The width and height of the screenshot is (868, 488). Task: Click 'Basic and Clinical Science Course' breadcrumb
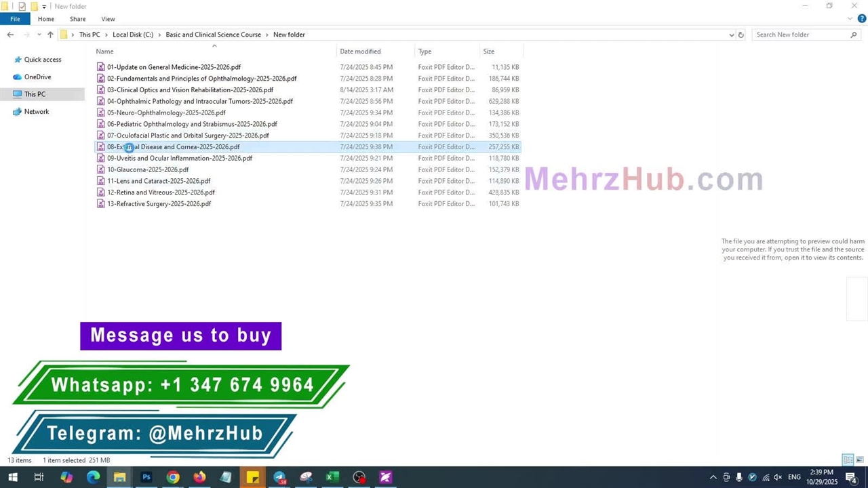(213, 35)
